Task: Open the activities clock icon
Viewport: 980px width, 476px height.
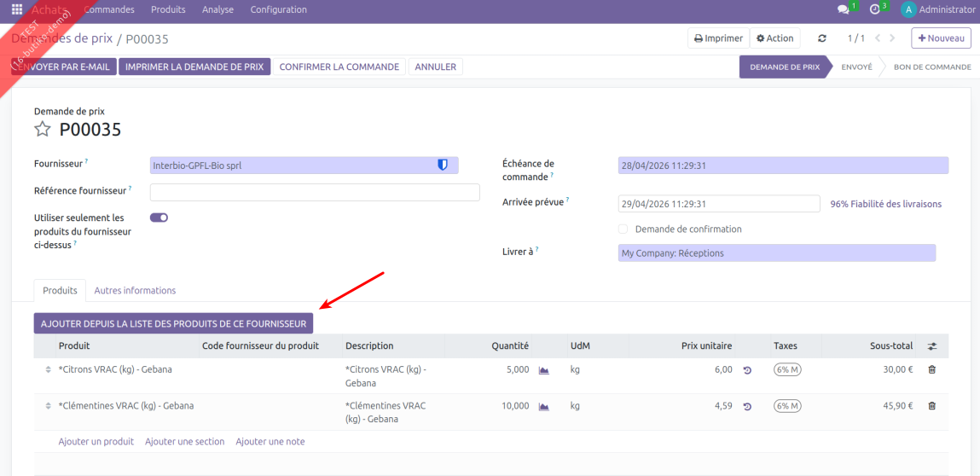Action: 874,10
